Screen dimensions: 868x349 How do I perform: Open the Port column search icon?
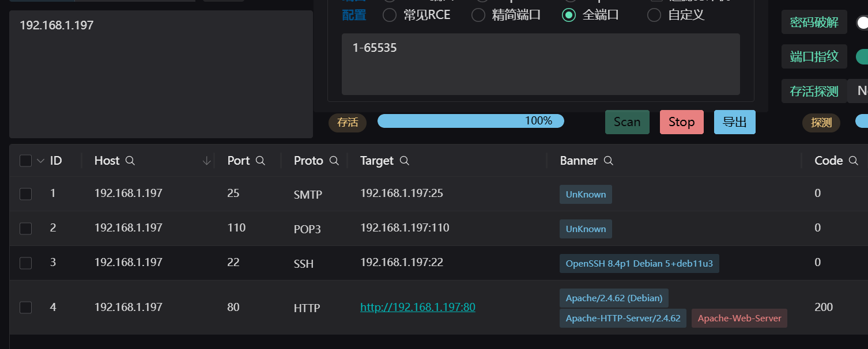(x=261, y=161)
